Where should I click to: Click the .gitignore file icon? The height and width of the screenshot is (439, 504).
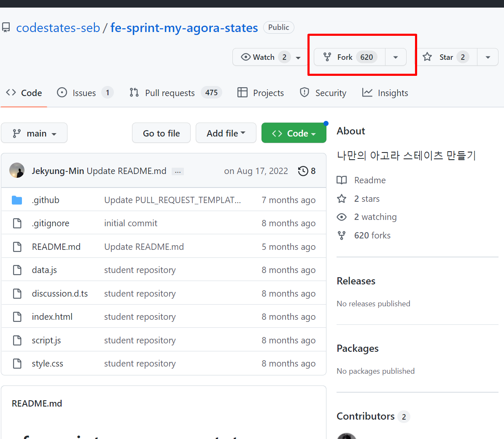(17, 223)
